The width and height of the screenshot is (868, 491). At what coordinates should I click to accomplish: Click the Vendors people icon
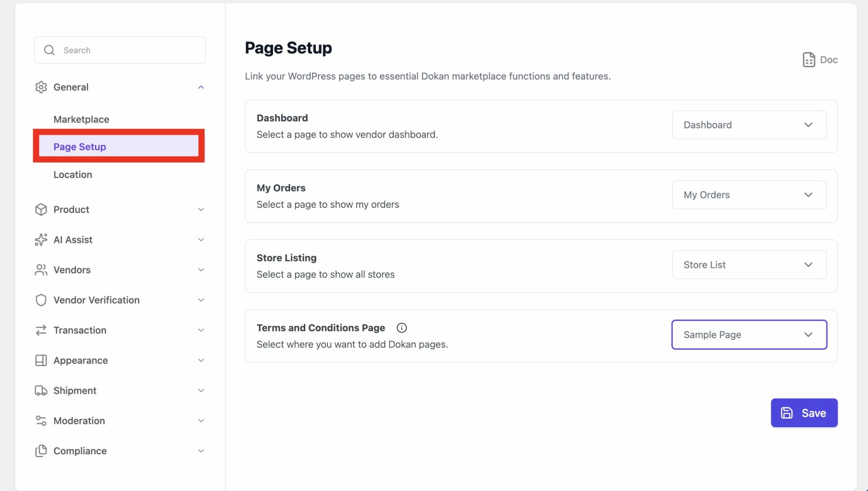(x=41, y=270)
